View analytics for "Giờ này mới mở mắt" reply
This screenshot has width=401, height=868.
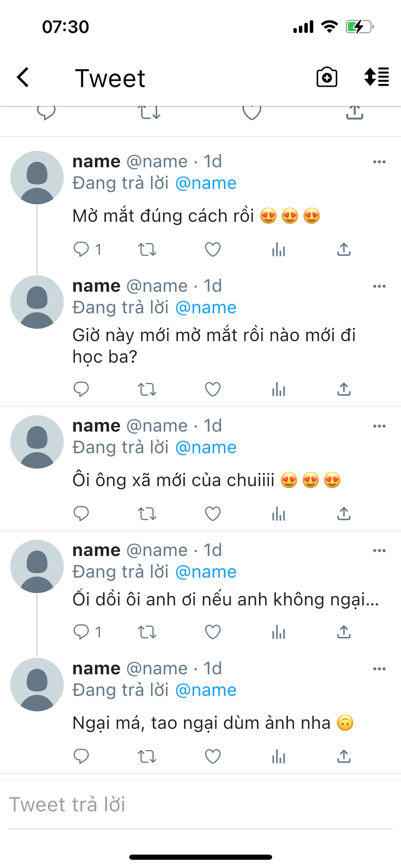click(278, 389)
